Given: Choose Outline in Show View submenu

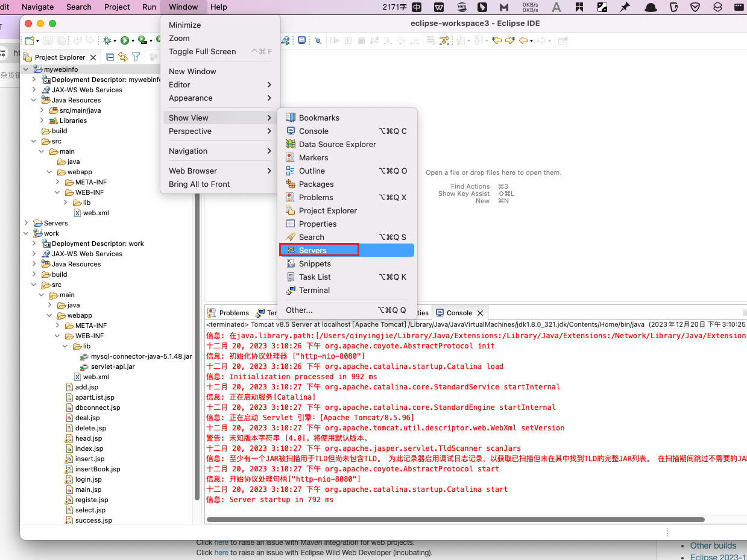Looking at the screenshot, I should (347, 171).
